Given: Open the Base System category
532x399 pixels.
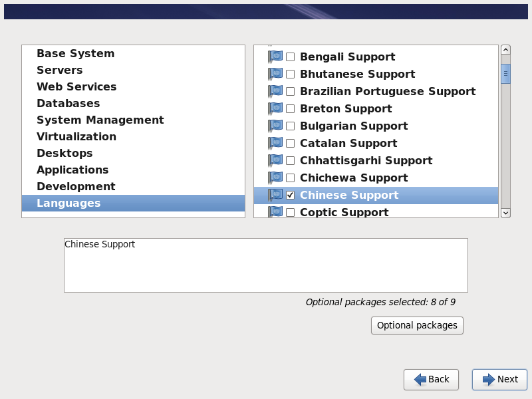Looking at the screenshot, I should click(75, 53).
